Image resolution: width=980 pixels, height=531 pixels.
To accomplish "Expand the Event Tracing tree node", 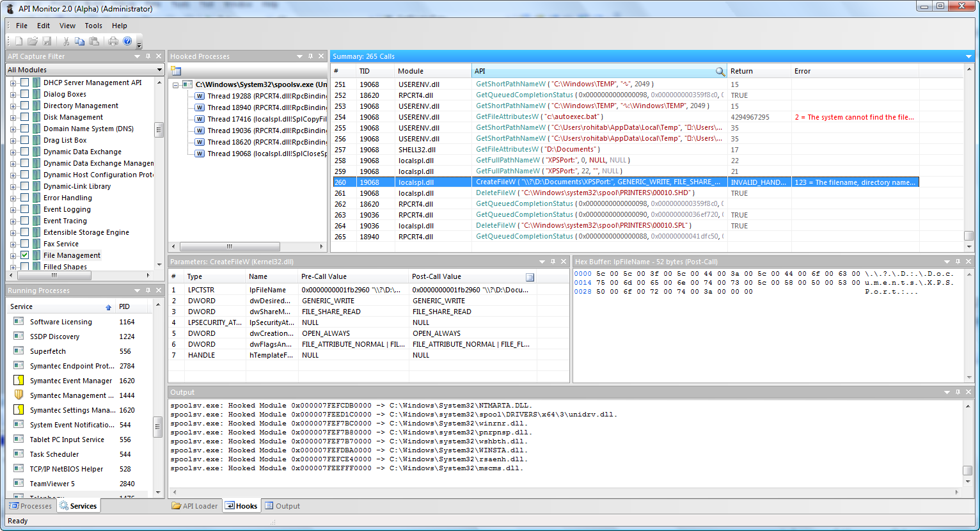I will [x=13, y=221].
